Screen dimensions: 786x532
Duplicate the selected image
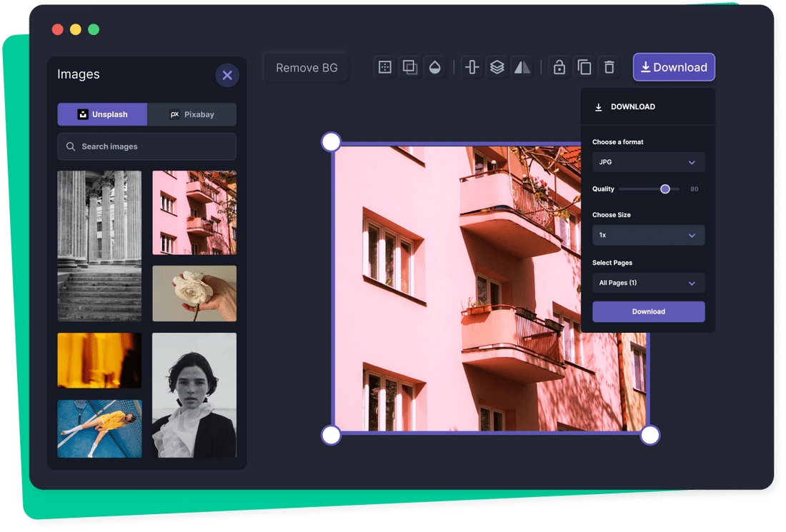584,66
